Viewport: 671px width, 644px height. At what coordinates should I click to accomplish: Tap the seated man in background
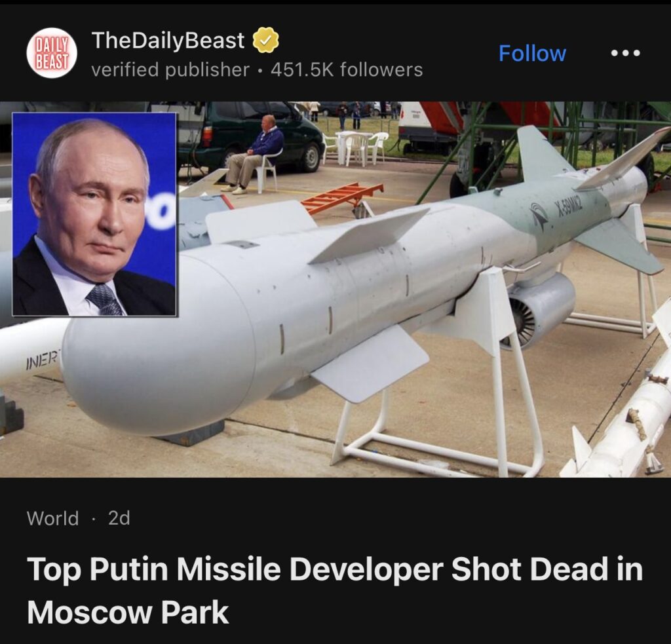(x=254, y=154)
